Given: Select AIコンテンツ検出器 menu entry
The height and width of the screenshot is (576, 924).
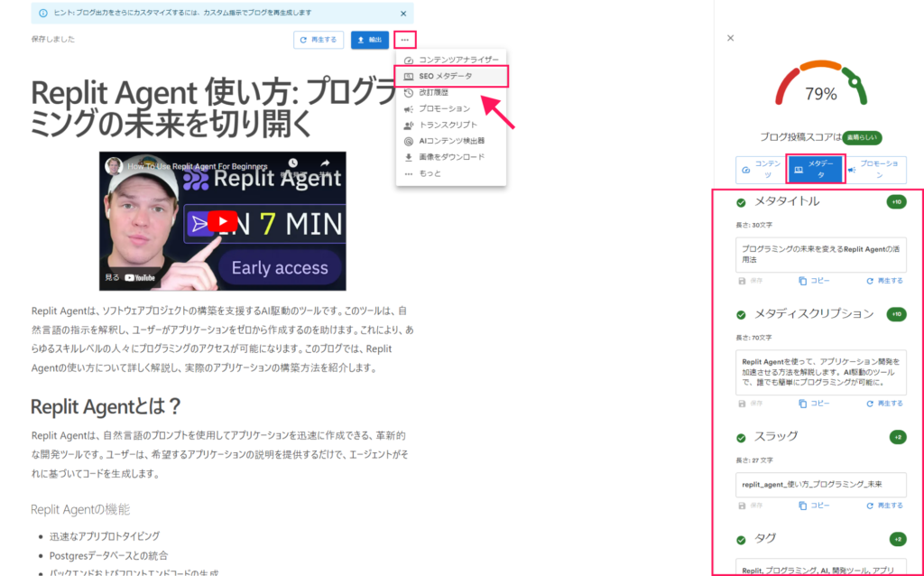Looking at the screenshot, I should click(x=451, y=142).
